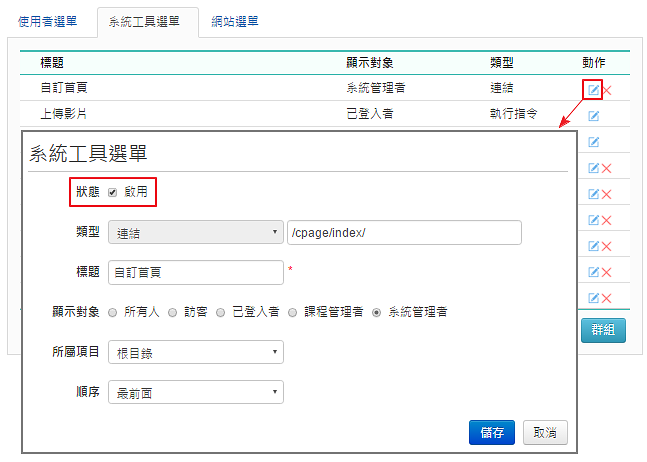Image resolution: width=647 pixels, height=462 pixels.
Task: Choose 課程管理者 radio button
Action: point(292,312)
